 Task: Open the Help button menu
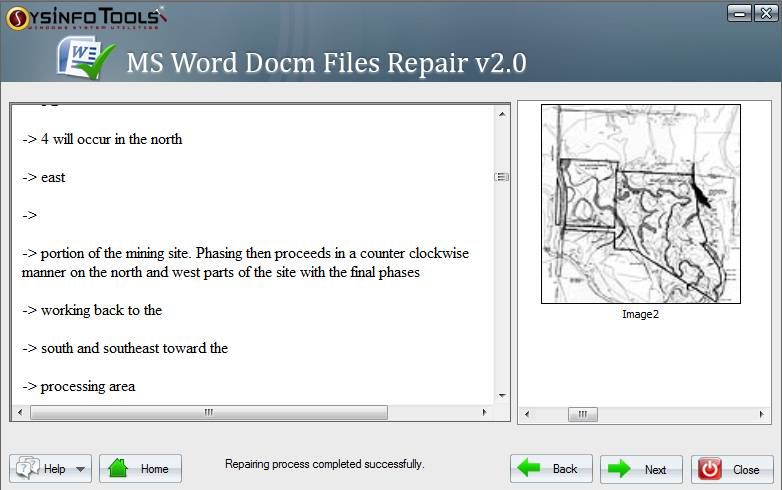50,469
